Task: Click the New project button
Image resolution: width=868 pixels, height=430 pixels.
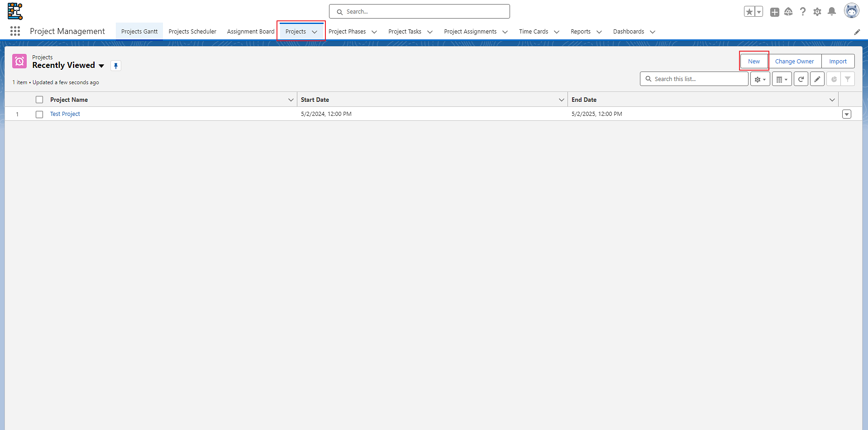Action: coord(754,62)
